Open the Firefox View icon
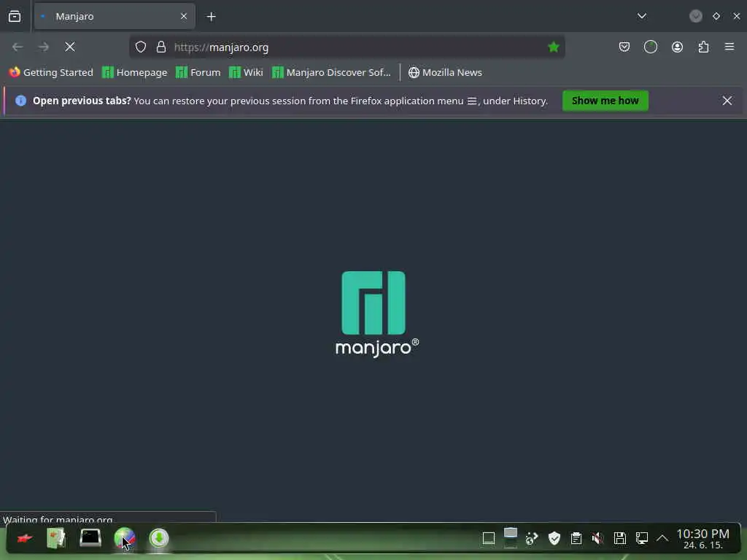Screen dimensions: 747x560 [x=15, y=16]
